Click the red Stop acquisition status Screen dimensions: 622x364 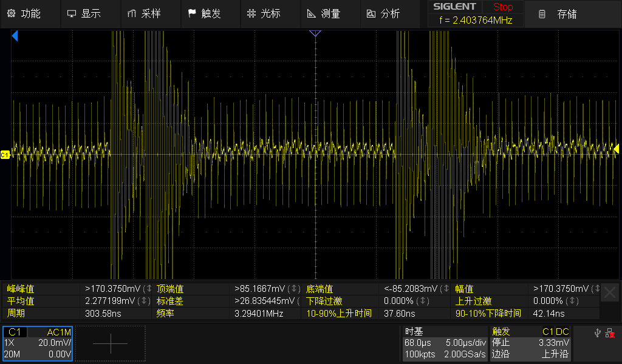click(x=503, y=7)
